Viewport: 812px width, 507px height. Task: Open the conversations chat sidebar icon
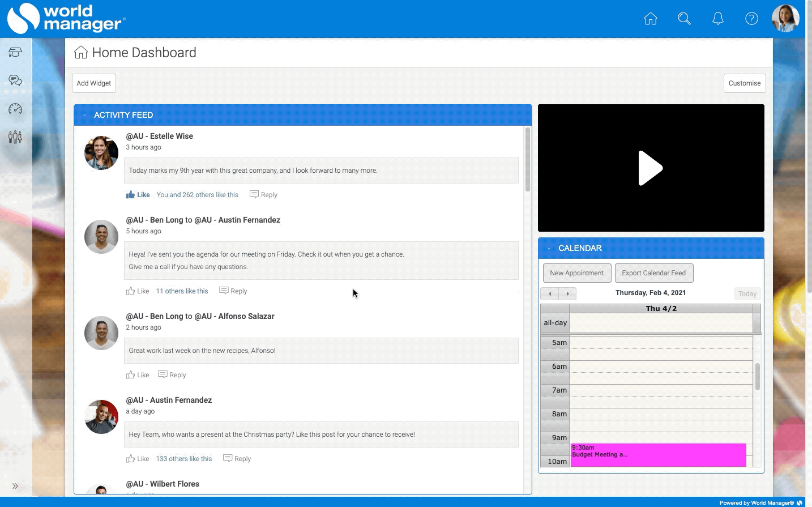click(x=15, y=80)
